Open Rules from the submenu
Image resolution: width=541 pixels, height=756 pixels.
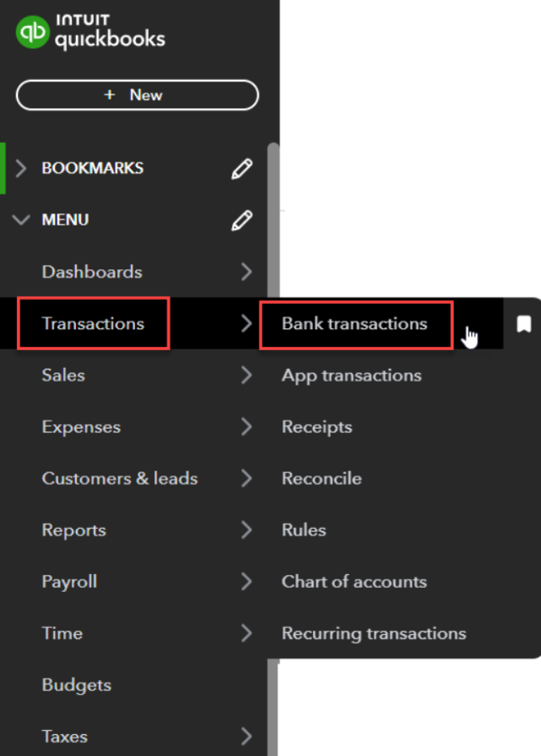(x=304, y=530)
